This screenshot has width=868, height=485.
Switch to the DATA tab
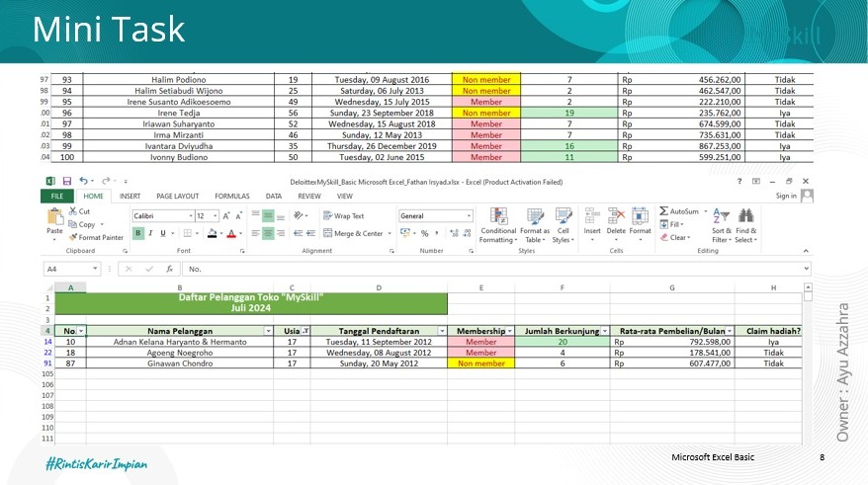click(274, 196)
